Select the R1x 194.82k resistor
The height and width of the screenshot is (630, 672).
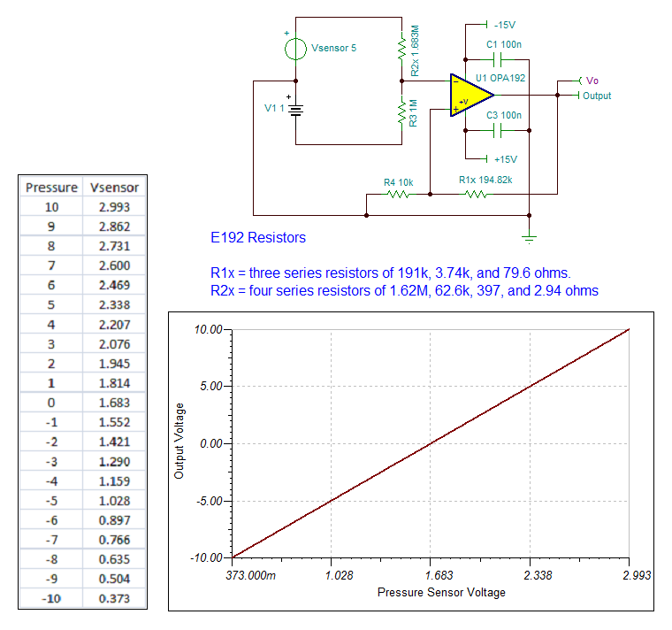coord(476,195)
